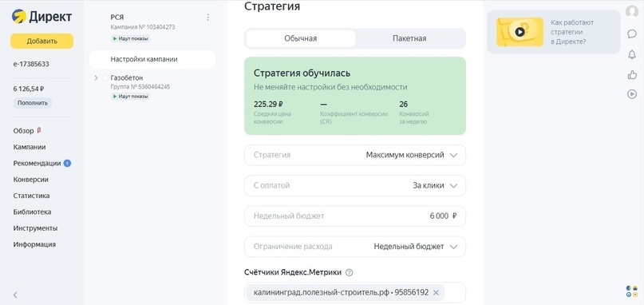
Task: Edit the Недельный бюджет field 6 000 ₽
Action: (355, 216)
